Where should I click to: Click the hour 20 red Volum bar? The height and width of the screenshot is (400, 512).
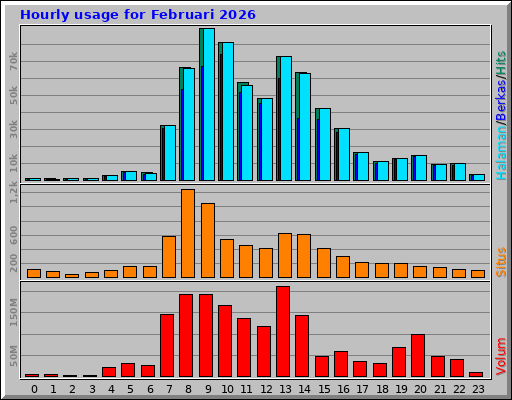pos(418,356)
